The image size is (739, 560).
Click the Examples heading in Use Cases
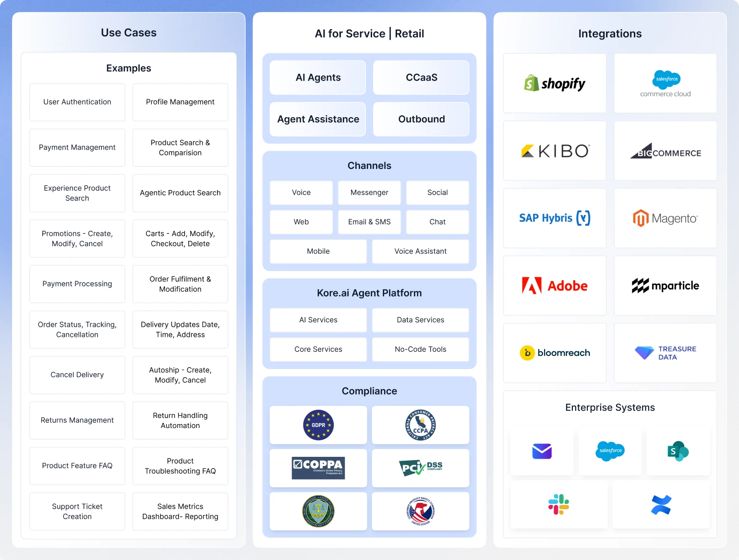click(129, 68)
